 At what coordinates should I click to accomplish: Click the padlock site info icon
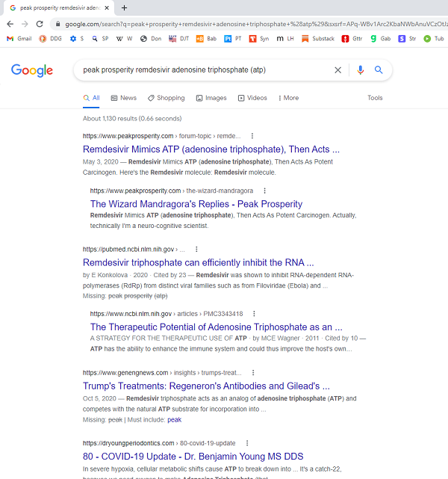pyautogui.click(x=58, y=24)
